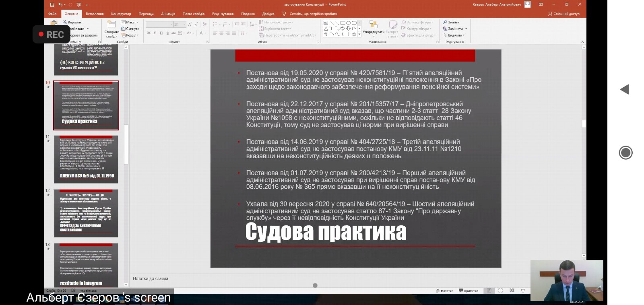The width and height of the screenshot is (644, 305).
Task: Open the Replace (Замінити) dropdown arrow
Action: [x=466, y=29]
